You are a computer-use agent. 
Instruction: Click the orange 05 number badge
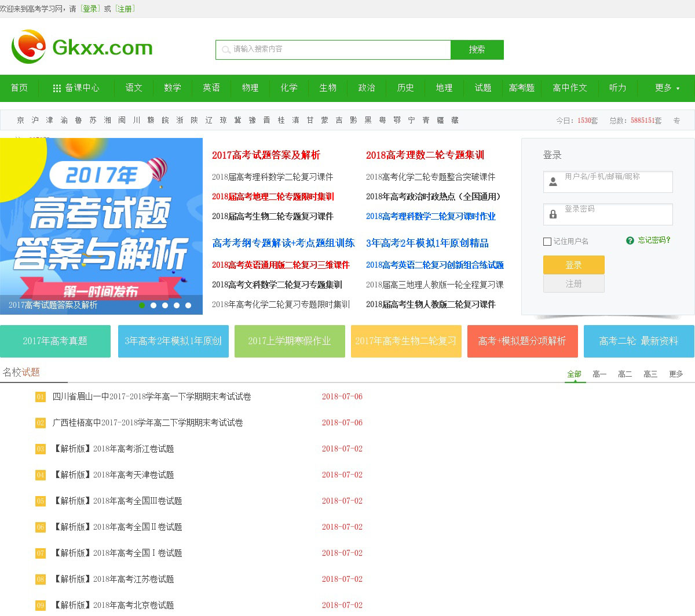(x=40, y=501)
